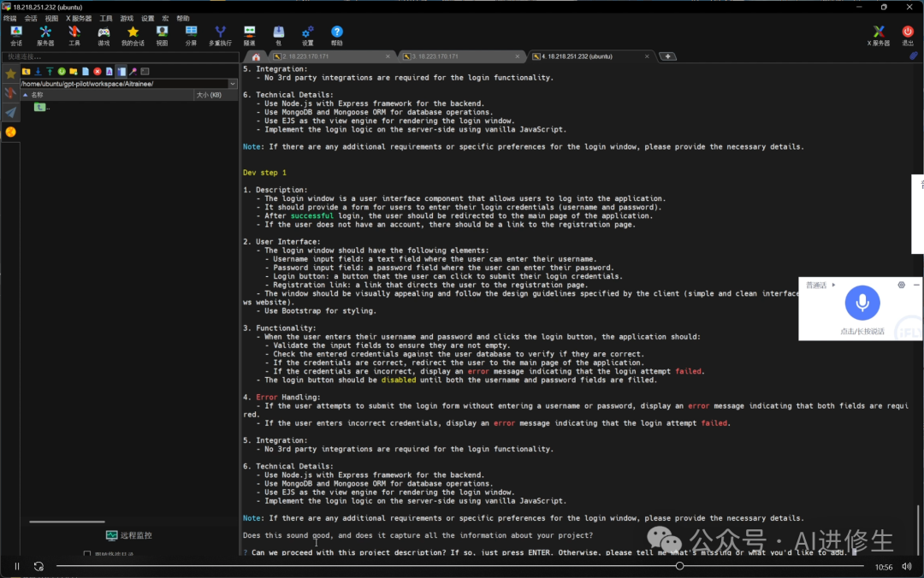Refresh the SFTP folder with green icon

pyautogui.click(x=62, y=71)
